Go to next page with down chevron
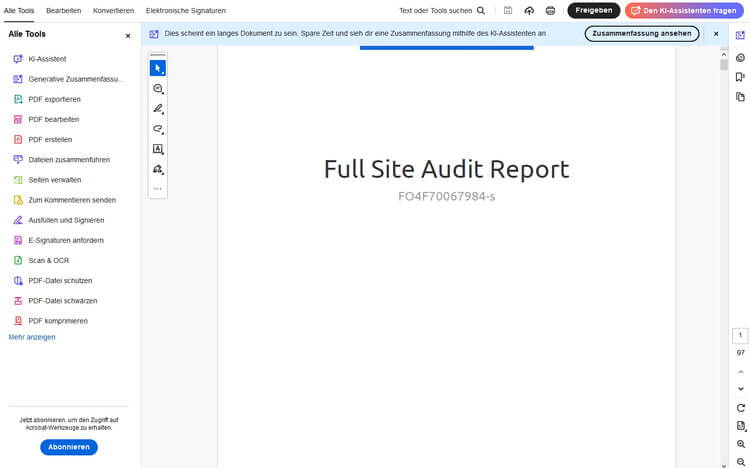This screenshot has width=750, height=468. point(740,389)
